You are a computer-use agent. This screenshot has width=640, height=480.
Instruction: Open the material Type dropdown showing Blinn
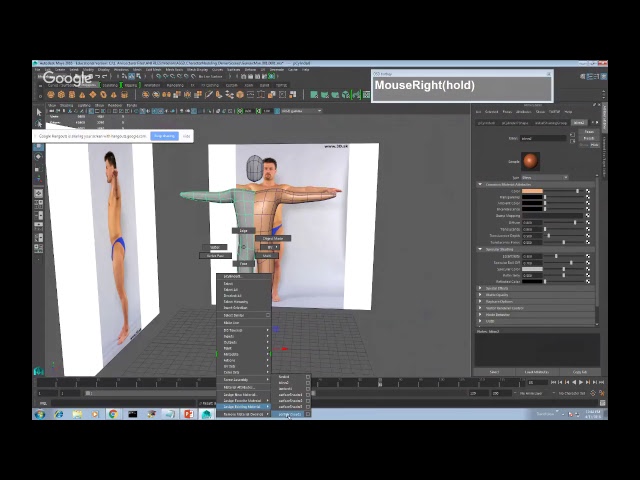[x=544, y=178]
